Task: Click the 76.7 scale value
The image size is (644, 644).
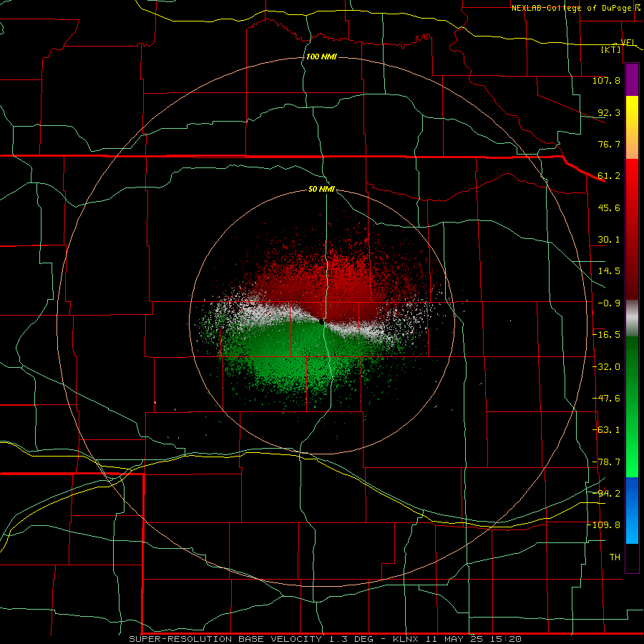Action: (609, 144)
